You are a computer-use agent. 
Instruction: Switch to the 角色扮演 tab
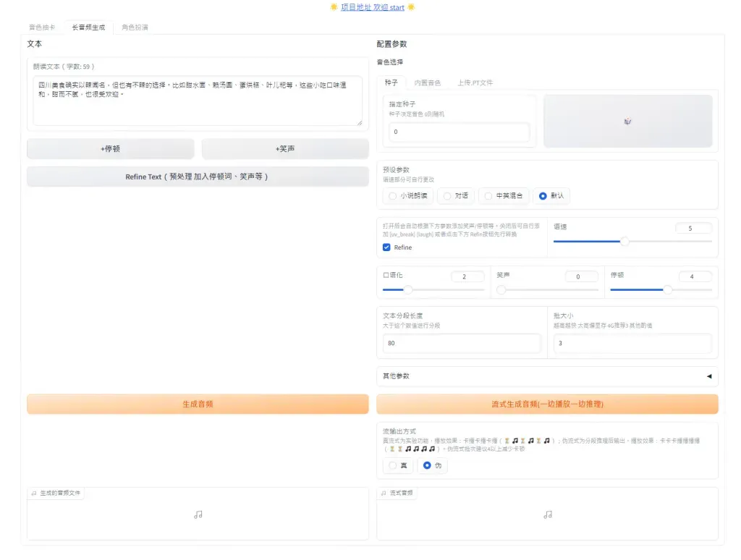[135, 27]
